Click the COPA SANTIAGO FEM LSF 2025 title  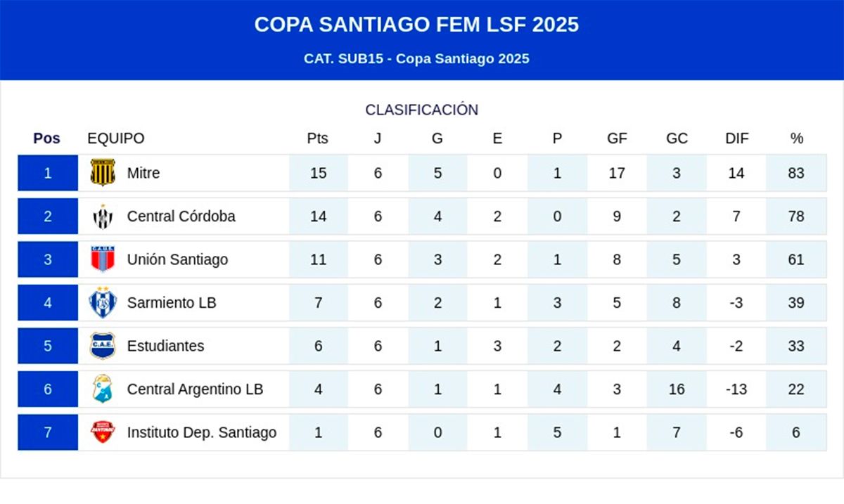pos(416,25)
